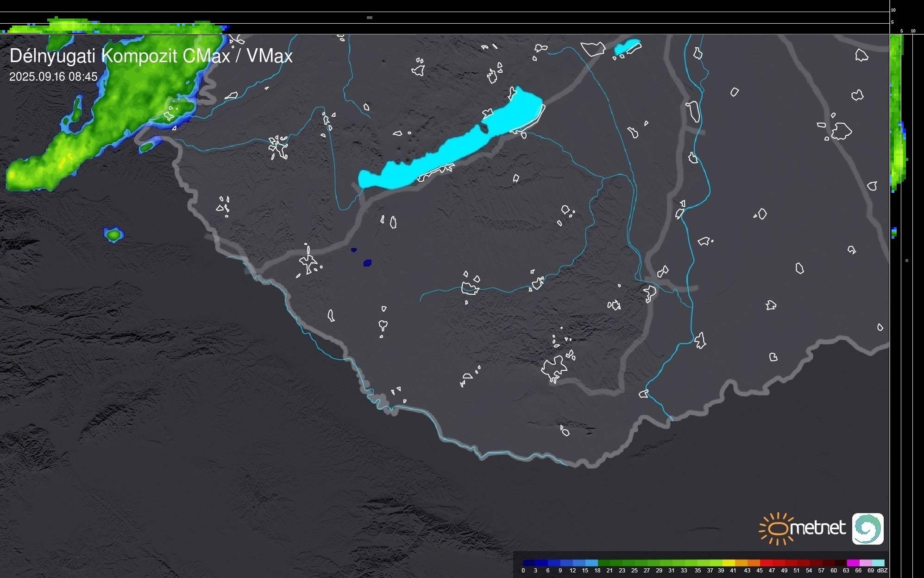Image resolution: width=924 pixels, height=578 pixels.
Task: Click the yellow core in the green storm
Action: click(63, 162)
